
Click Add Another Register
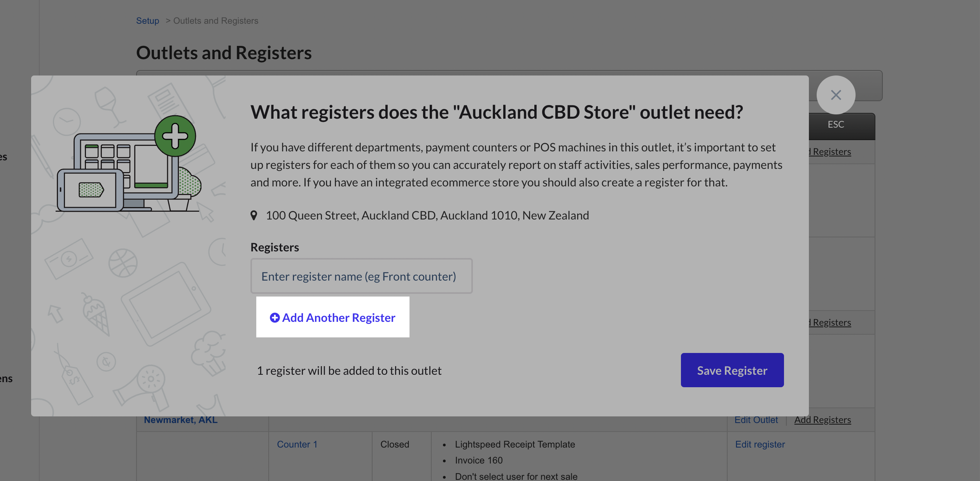pos(333,318)
